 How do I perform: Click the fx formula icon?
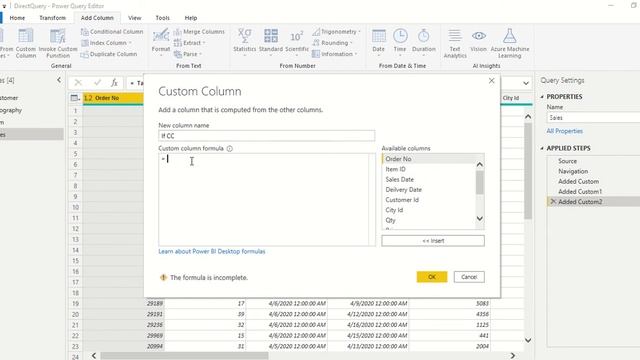pyautogui.click(x=114, y=83)
